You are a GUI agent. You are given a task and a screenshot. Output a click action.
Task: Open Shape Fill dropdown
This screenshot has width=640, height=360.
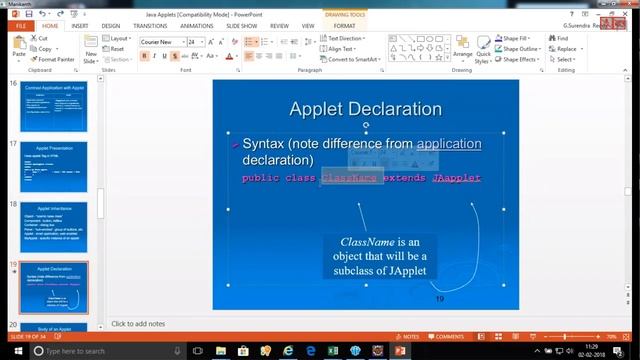point(513,38)
